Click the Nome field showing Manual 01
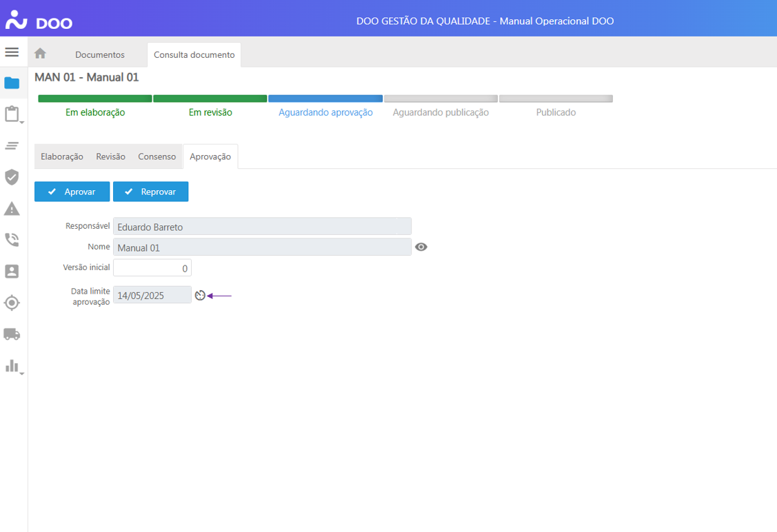 click(x=262, y=247)
